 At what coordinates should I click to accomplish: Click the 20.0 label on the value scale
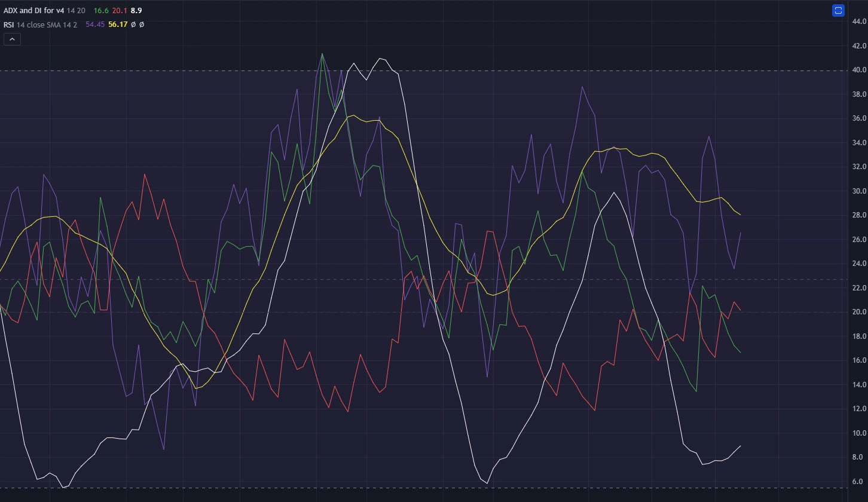[x=858, y=312]
